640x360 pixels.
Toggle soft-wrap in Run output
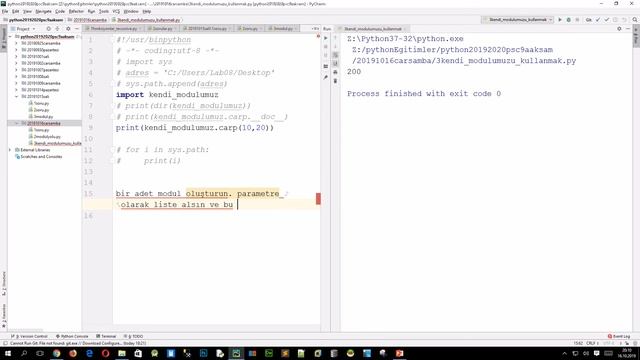point(336,55)
